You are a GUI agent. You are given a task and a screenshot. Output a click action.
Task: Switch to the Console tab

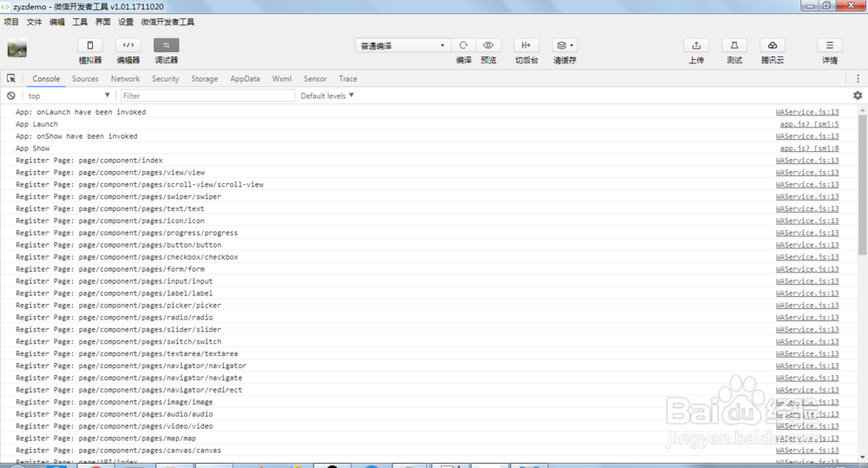(x=46, y=79)
